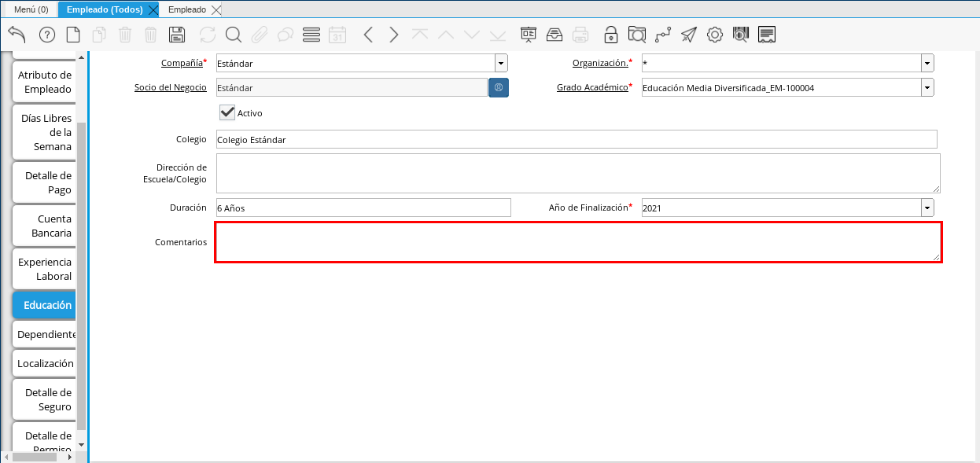
Task: Click into the Comentarios text area
Action: coord(578,242)
